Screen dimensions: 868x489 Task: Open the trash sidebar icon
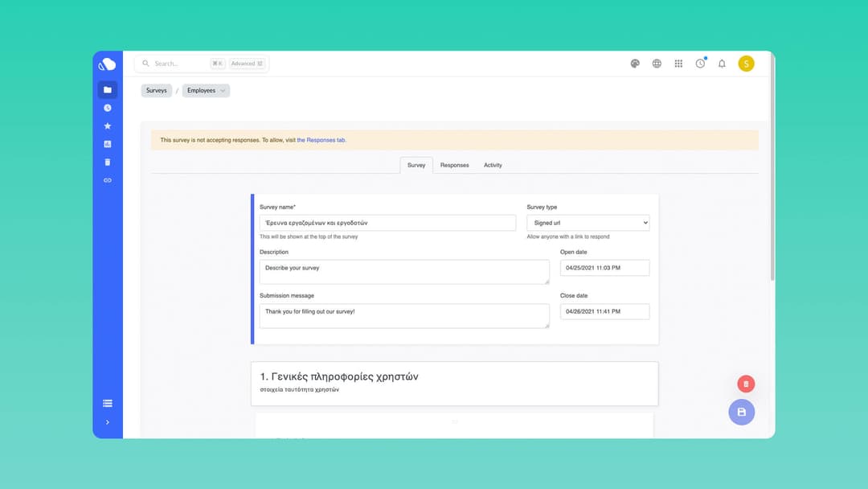tap(108, 162)
